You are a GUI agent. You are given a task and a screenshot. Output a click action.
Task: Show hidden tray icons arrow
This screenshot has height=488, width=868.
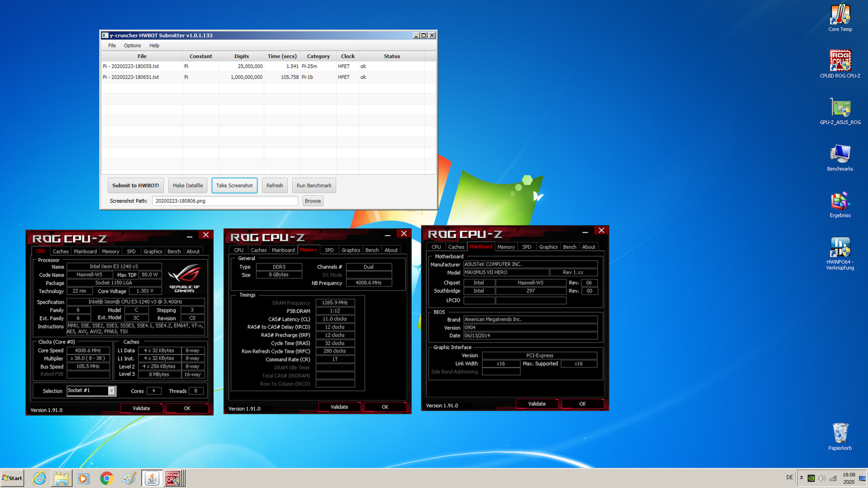pos(802,478)
